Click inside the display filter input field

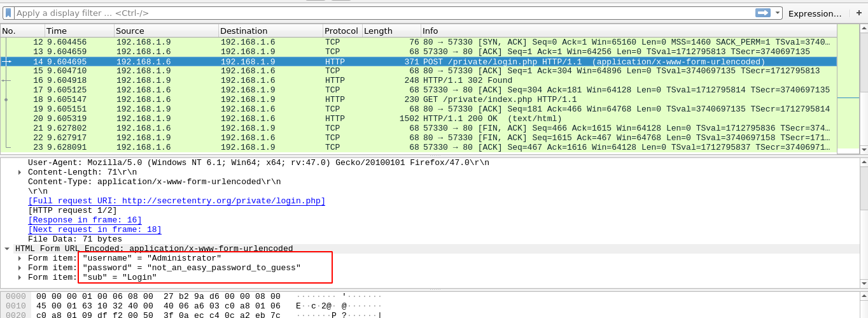click(x=382, y=13)
